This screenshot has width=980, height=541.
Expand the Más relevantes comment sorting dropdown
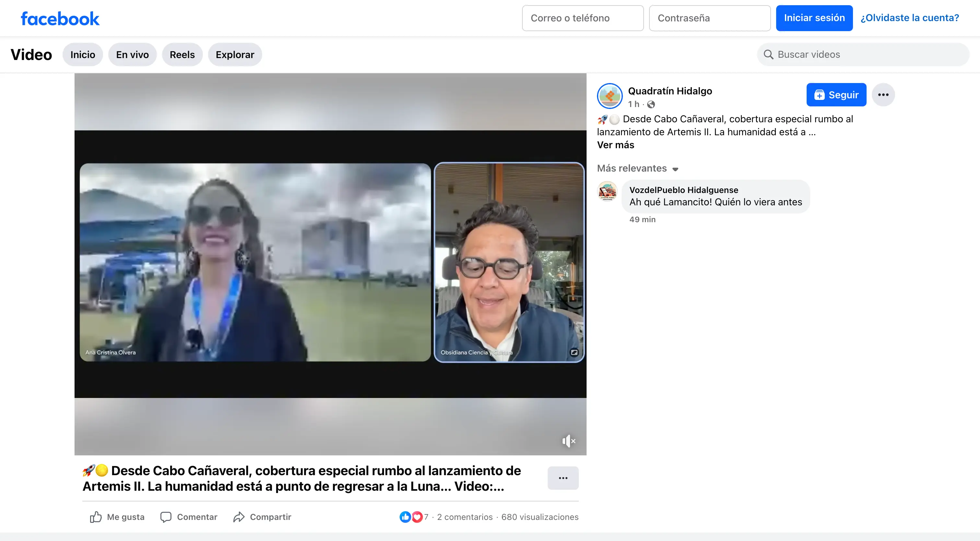click(x=637, y=168)
